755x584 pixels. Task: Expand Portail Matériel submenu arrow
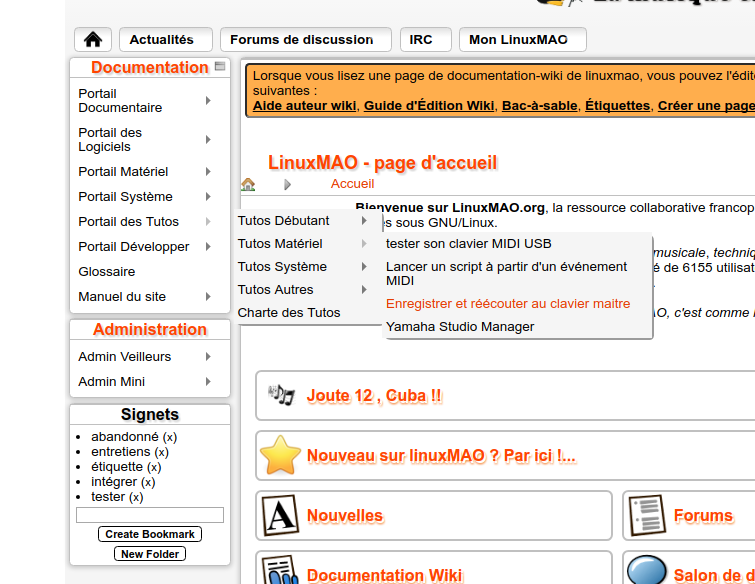208,171
